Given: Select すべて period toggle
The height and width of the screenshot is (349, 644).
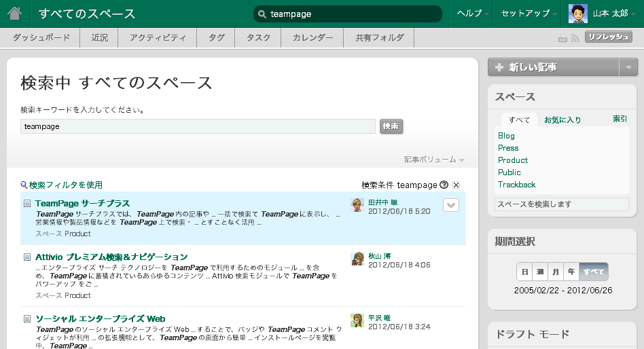Looking at the screenshot, I should [x=594, y=272].
